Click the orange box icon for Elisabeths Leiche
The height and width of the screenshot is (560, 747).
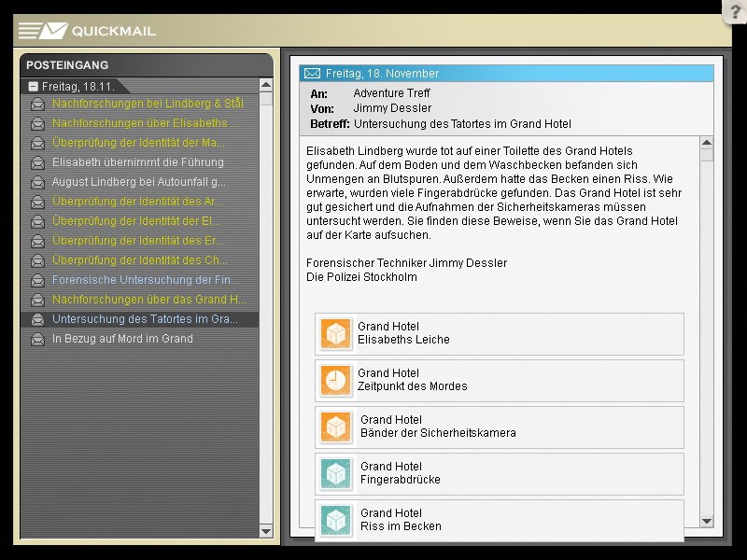coord(335,334)
